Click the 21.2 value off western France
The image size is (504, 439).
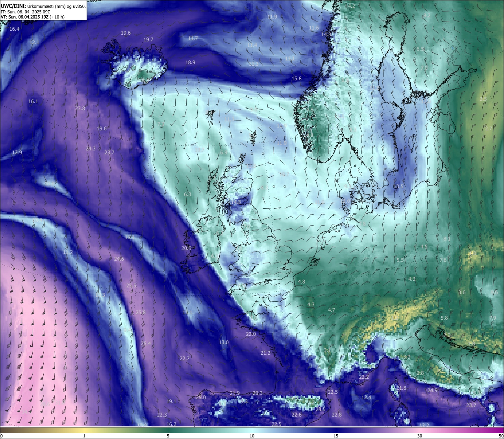(x=265, y=353)
